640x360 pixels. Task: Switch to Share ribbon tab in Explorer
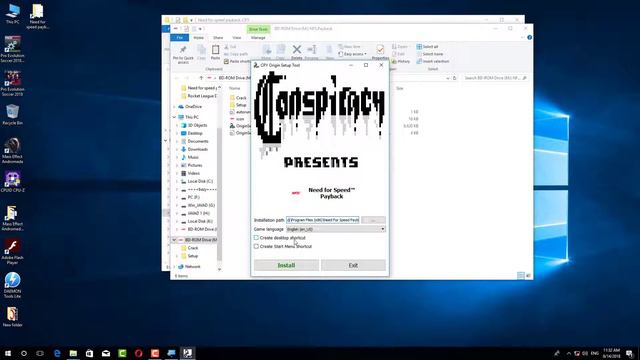pyautogui.click(x=218, y=38)
